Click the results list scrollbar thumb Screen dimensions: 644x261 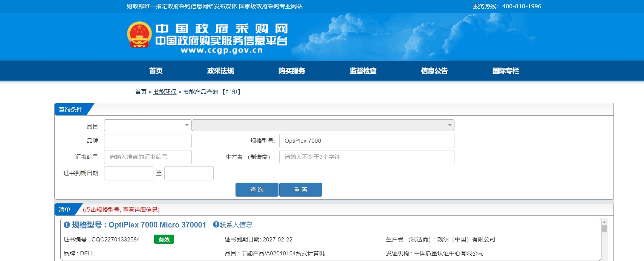pos(604,229)
